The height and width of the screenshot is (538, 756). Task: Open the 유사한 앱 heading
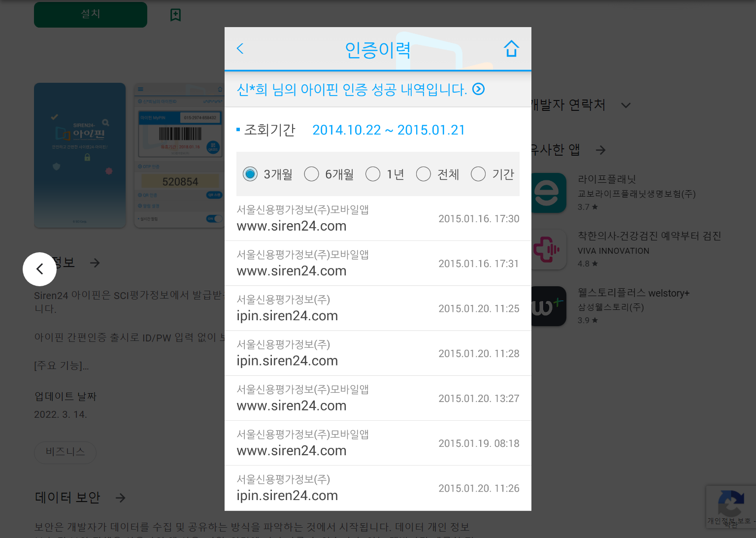tap(556, 150)
